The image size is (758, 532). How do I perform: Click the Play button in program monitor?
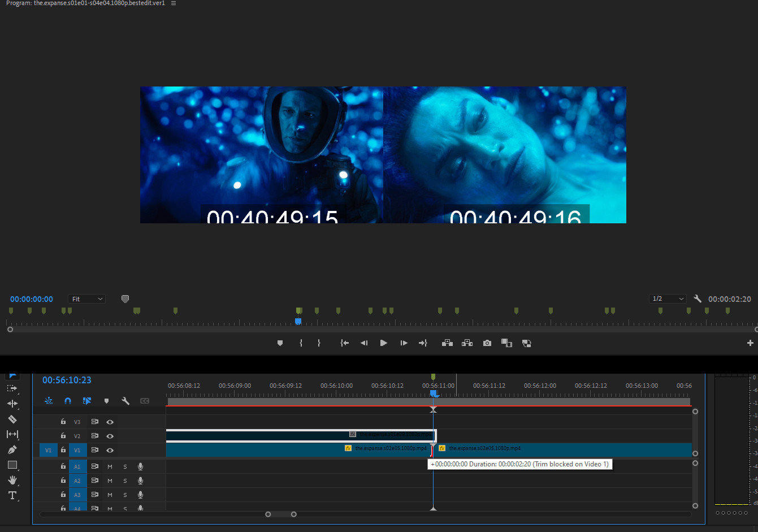click(x=383, y=343)
